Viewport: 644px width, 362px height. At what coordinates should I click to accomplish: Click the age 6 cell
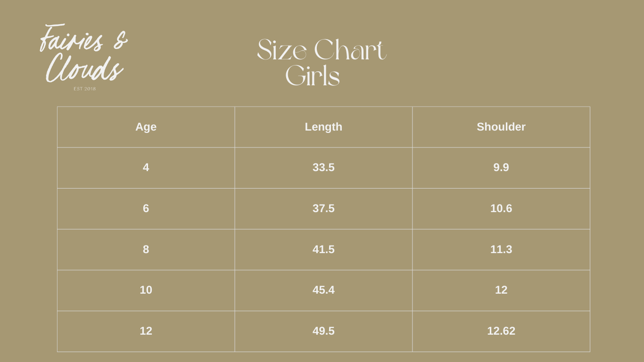pos(146,208)
